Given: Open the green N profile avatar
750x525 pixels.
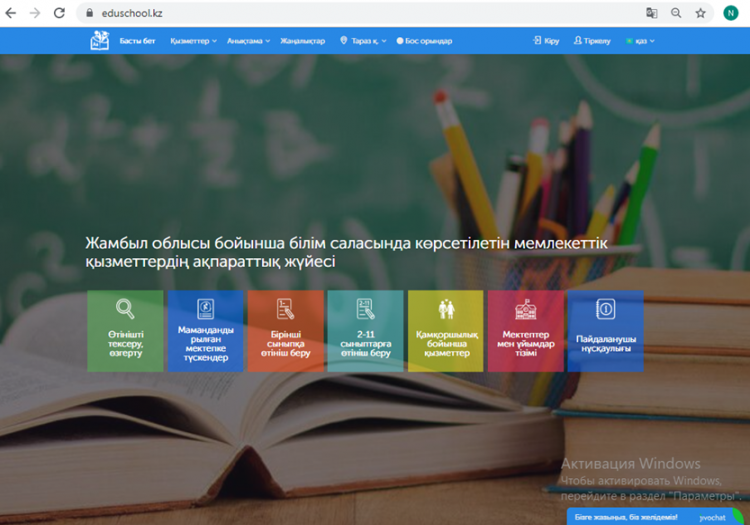Looking at the screenshot, I should (730, 13).
